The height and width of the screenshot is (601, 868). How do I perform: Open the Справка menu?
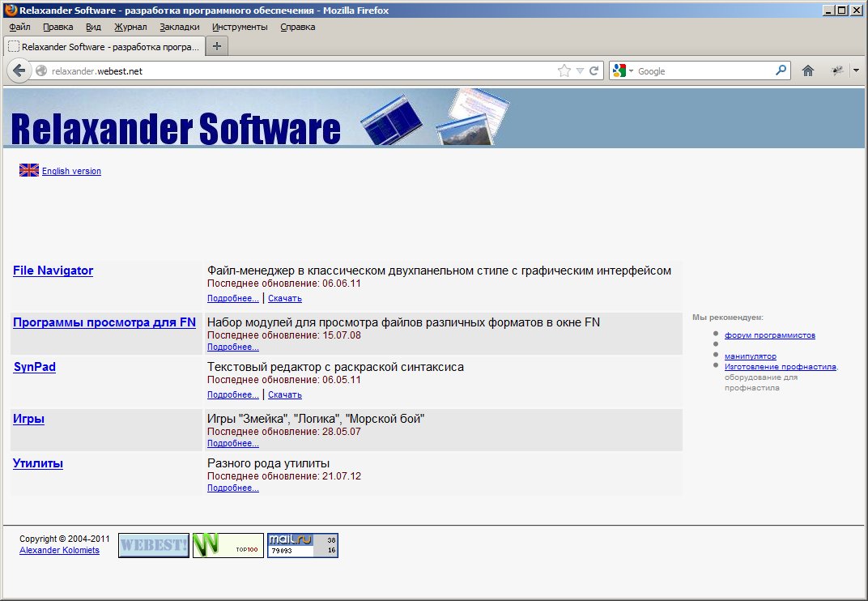point(298,27)
